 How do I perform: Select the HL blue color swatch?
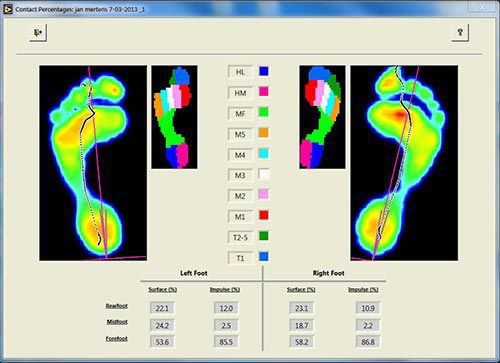[x=264, y=71]
